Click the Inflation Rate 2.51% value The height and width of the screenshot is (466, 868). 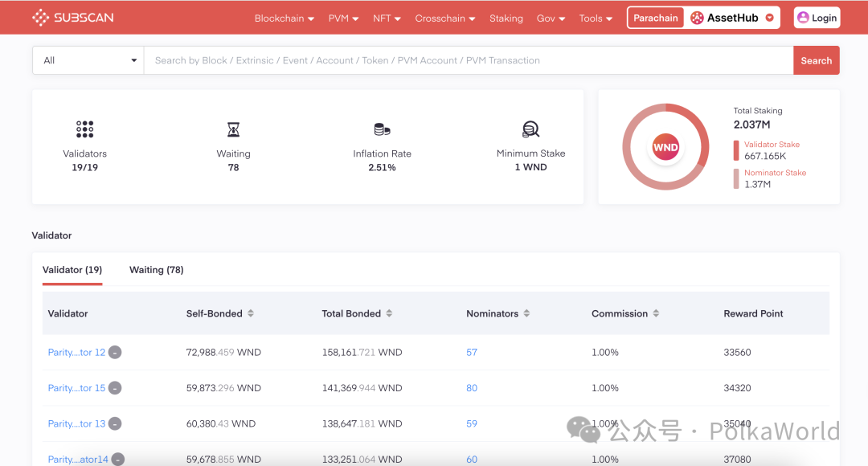coord(382,167)
